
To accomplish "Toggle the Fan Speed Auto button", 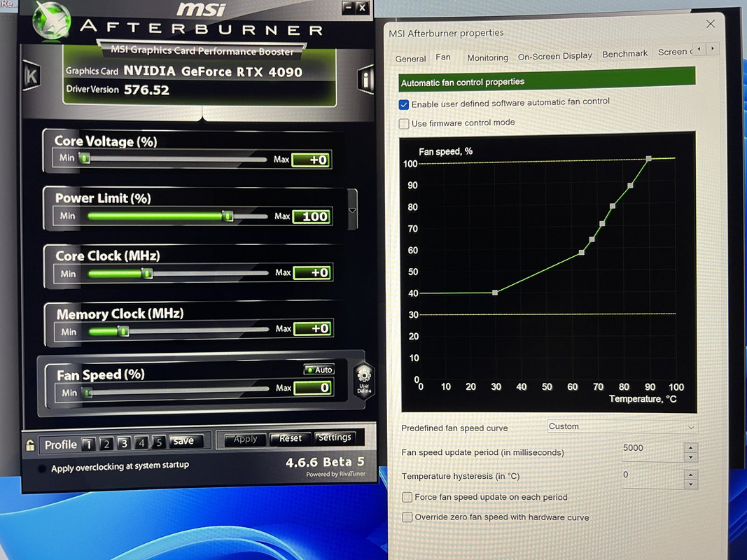I will coord(319,370).
